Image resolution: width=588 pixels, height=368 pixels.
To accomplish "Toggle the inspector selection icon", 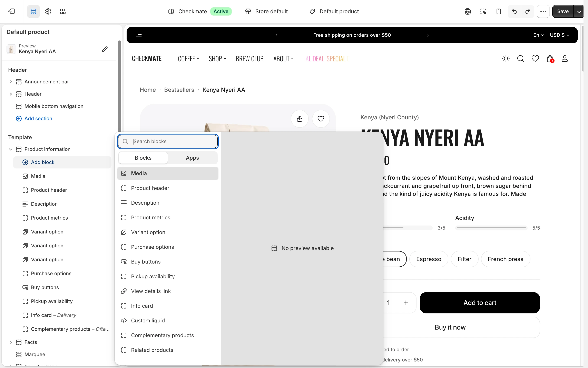I will 483,11.
